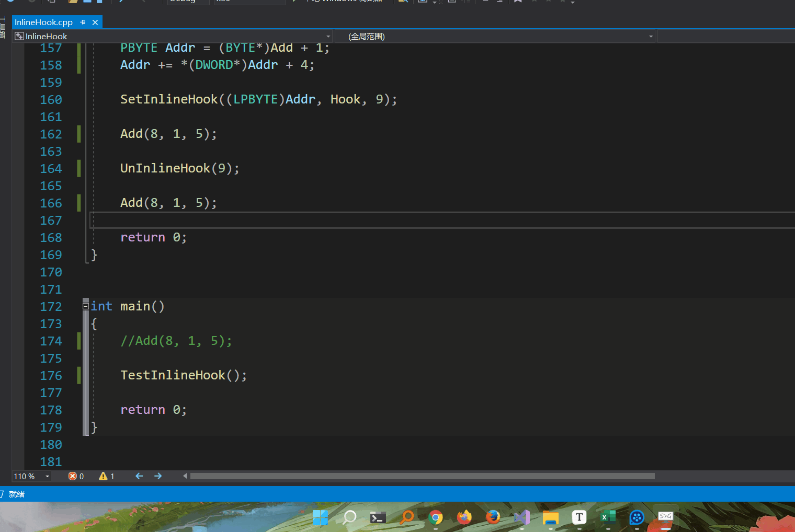Click line number 167

point(51,221)
